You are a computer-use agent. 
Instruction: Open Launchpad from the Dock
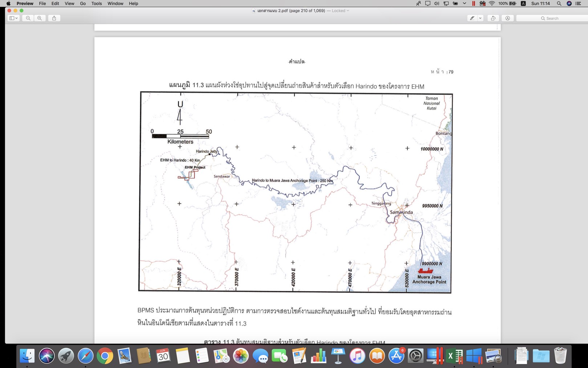pyautogui.click(x=66, y=356)
